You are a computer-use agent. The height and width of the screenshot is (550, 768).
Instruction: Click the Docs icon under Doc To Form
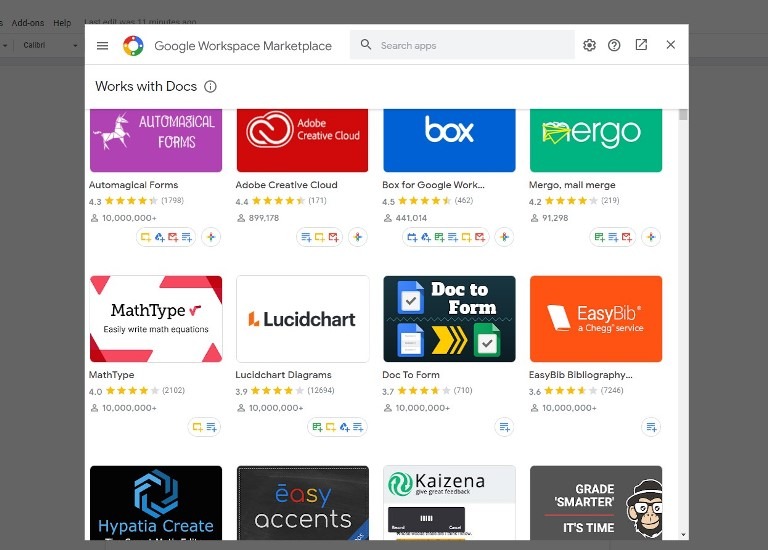coord(504,427)
